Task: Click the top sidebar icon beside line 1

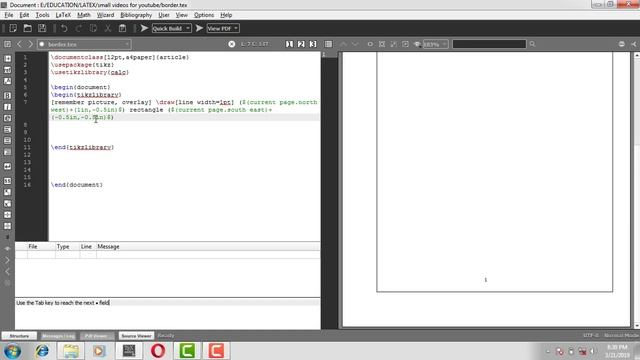Action: tap(7, 58)
